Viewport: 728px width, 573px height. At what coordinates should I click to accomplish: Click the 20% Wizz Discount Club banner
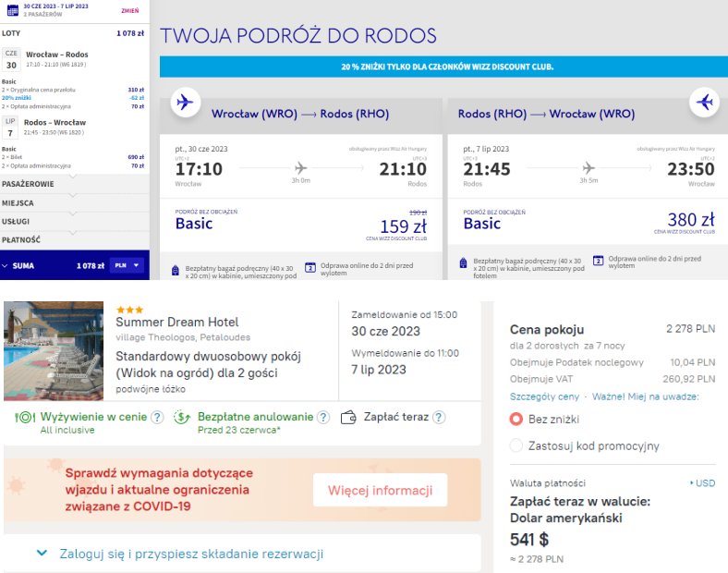(443, 67)
